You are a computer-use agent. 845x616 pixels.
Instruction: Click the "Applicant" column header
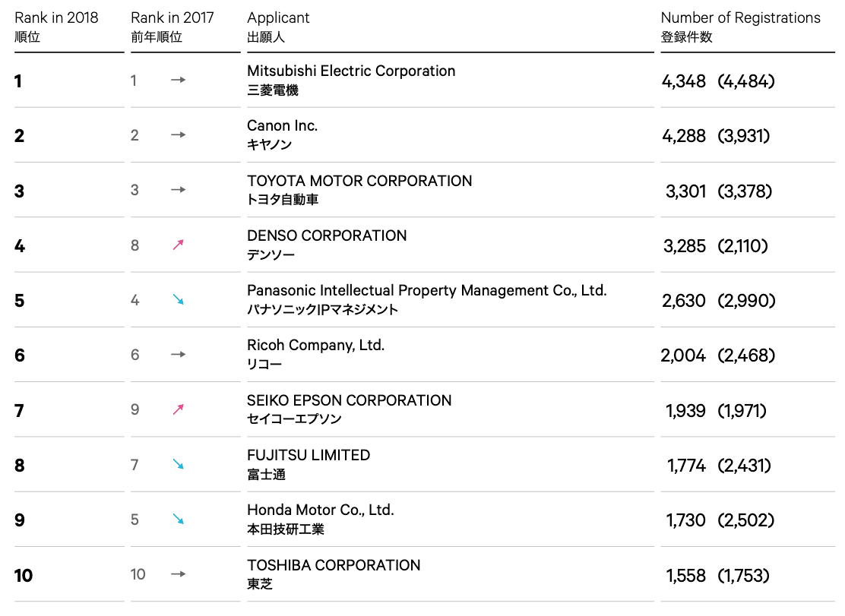click(x=278, y=17)
